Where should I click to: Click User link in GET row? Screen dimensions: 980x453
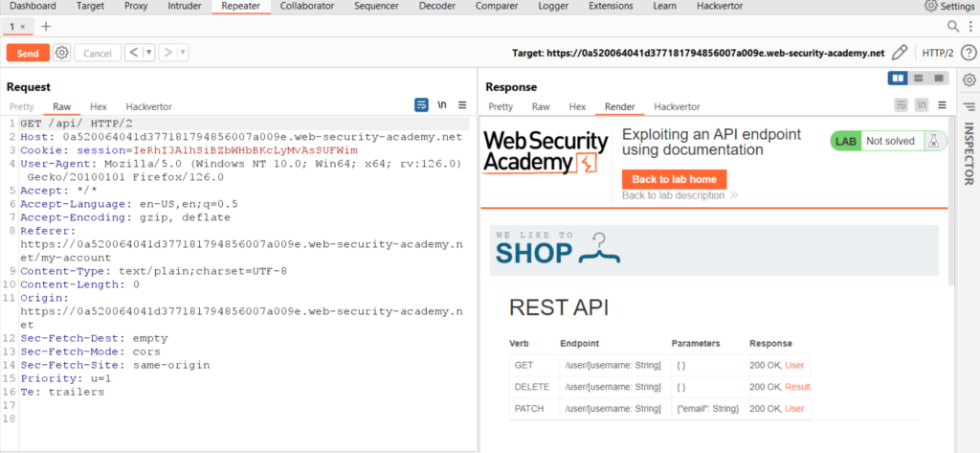click(x=794, y=366)
